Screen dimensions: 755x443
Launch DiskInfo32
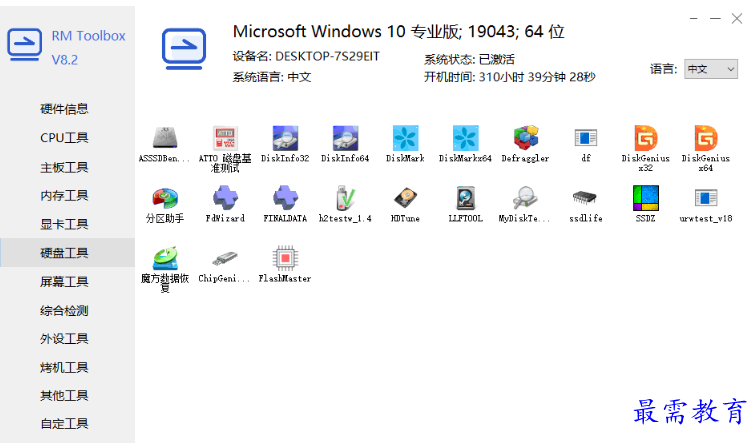tap(285, 139)
